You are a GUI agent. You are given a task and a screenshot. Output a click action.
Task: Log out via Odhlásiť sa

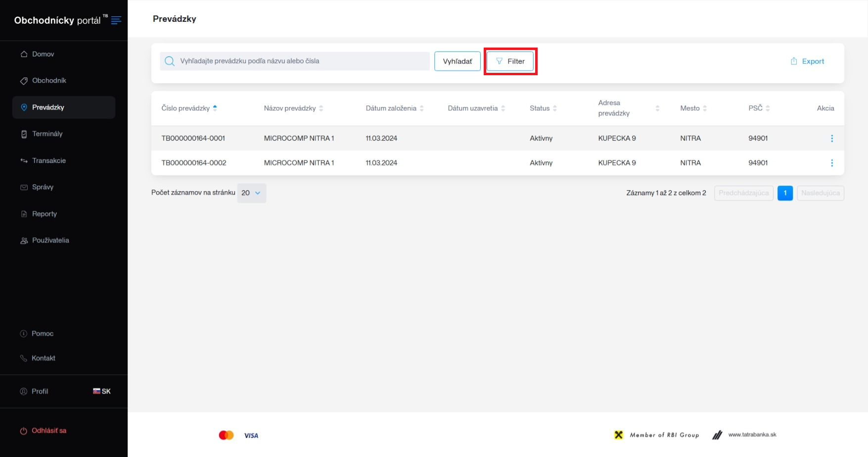point(48,431)
